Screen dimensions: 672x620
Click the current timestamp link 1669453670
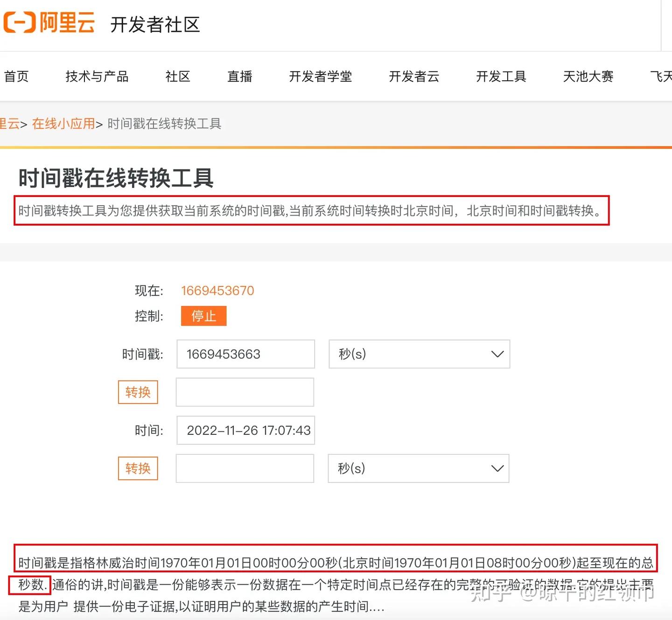click(217, 290)
